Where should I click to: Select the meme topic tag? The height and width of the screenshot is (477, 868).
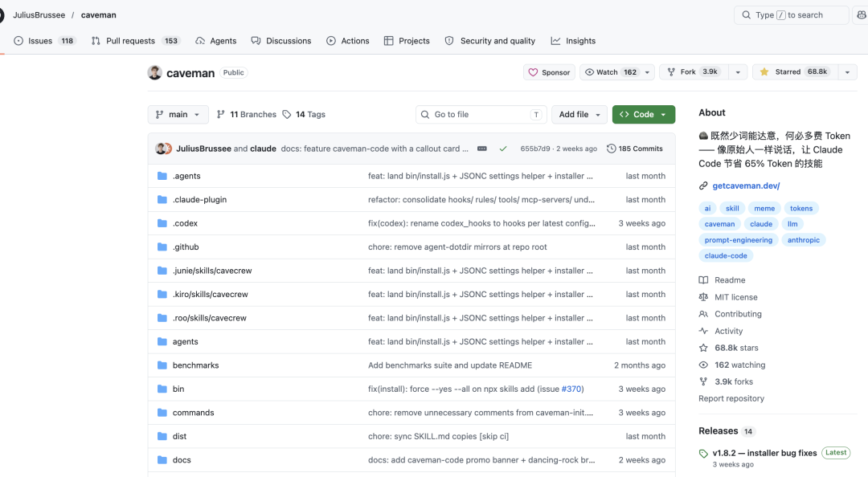(764, 209)
